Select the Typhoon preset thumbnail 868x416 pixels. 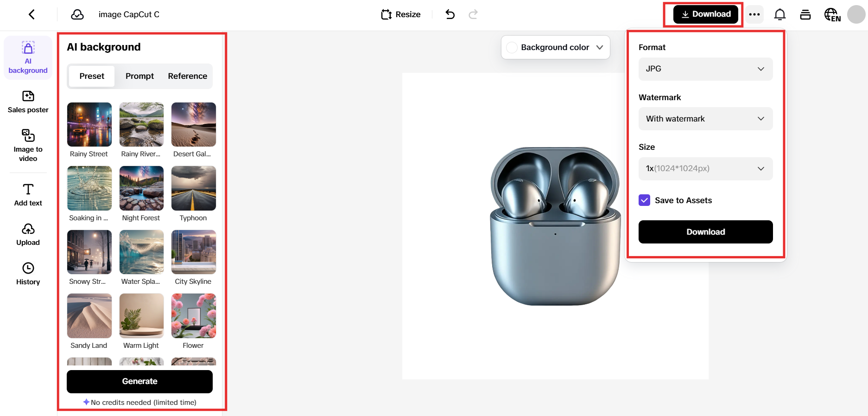194,188
